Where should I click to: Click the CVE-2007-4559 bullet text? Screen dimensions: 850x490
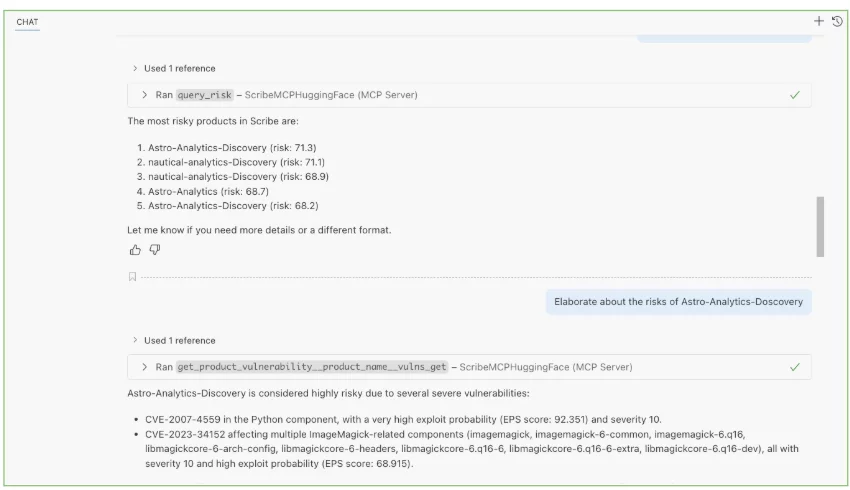click(403, 420)
